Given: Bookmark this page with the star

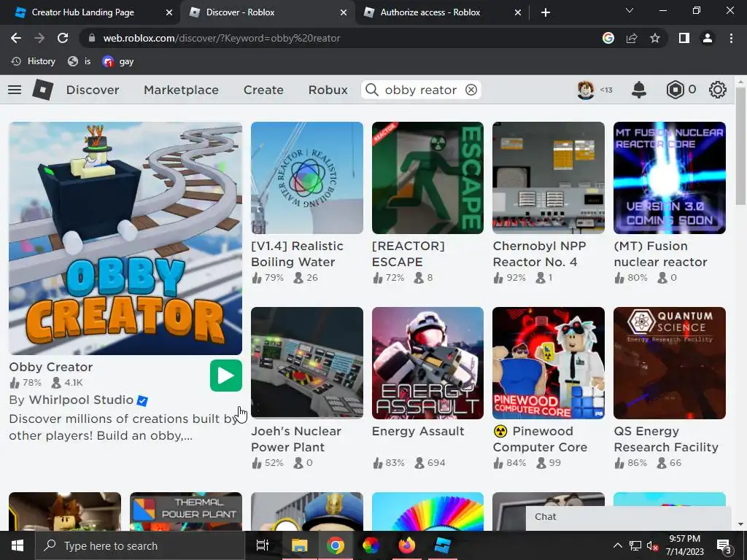Looking at the screenshot, I should (655, 38).
